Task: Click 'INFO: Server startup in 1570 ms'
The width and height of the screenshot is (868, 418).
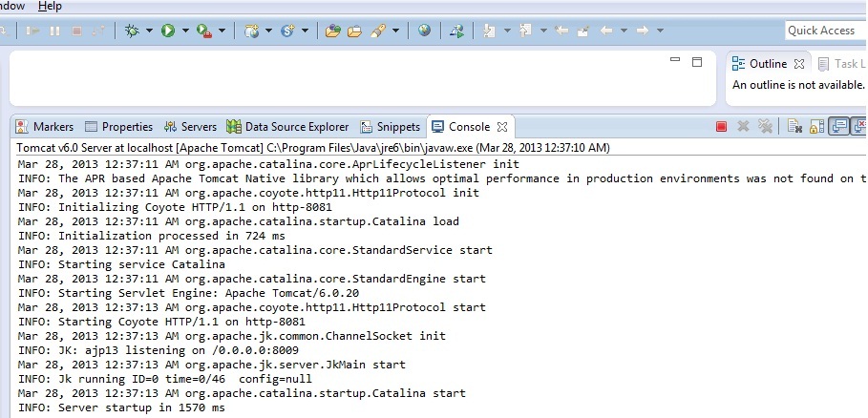Action: tap(122, 408)
